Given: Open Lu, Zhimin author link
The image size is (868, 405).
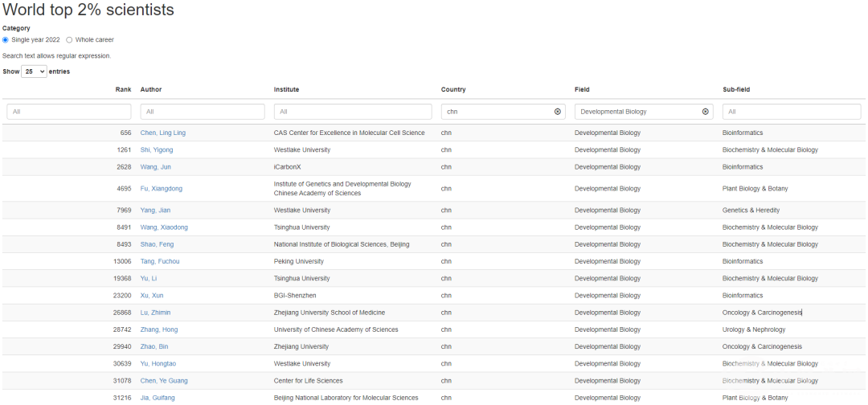Looking at the screenshot, I should (x=155, y=313).
